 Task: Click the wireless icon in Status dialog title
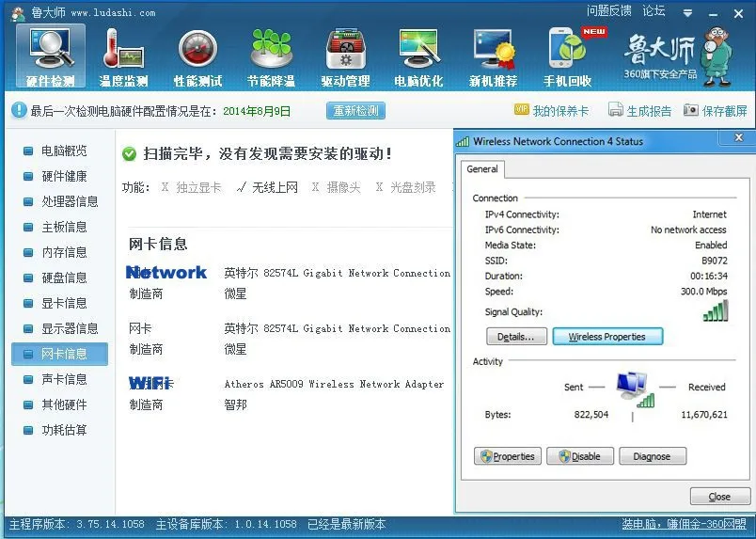coord(463,141)
